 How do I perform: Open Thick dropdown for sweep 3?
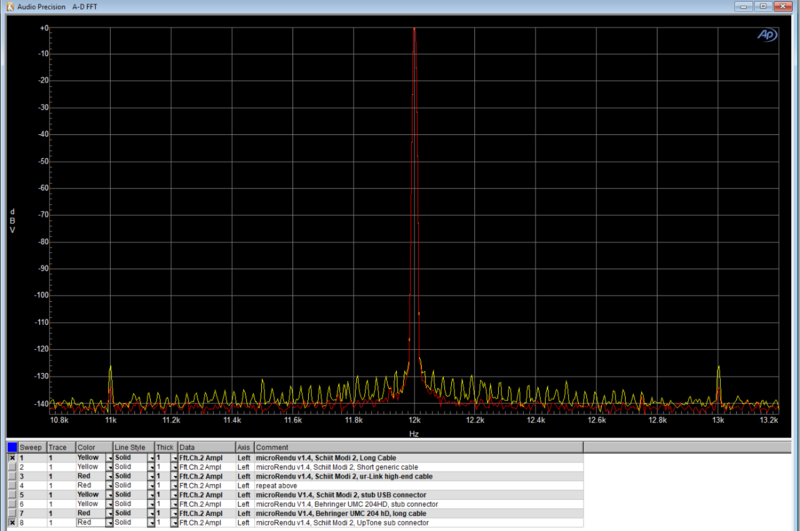(174, 476)
